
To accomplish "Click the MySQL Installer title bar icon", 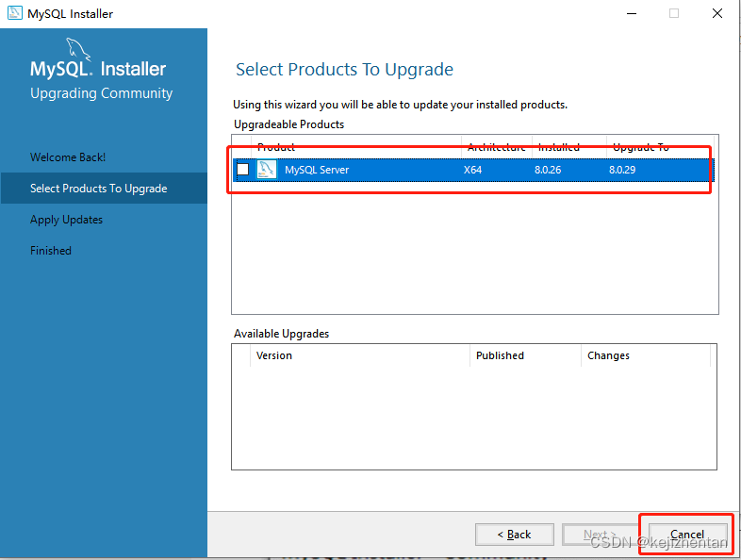I will click(15, 13).
